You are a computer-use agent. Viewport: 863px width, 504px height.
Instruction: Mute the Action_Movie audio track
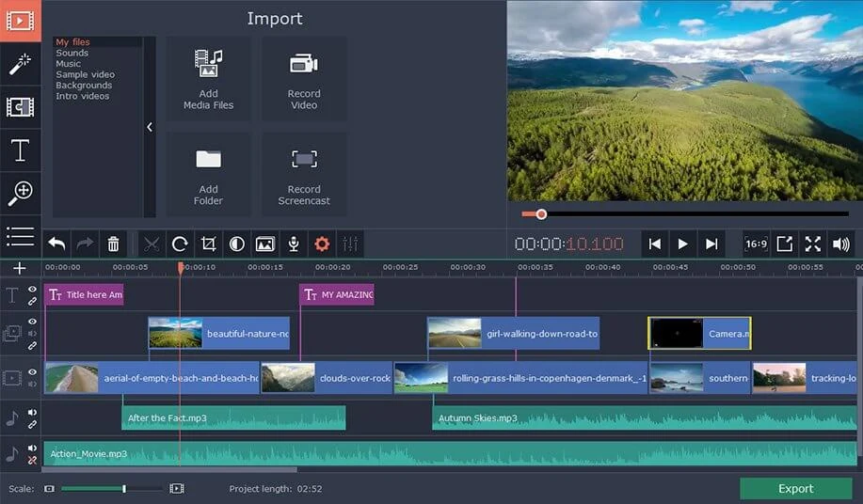33,448
